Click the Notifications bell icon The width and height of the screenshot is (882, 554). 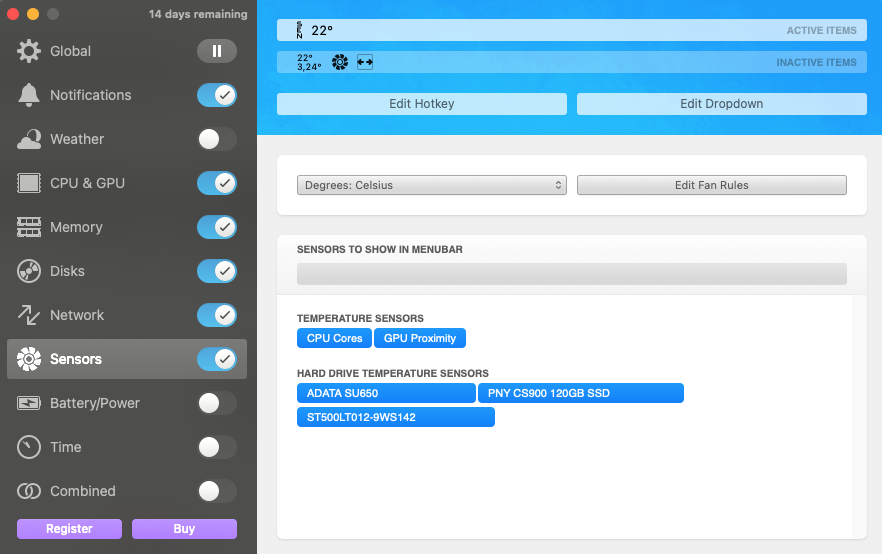pyautogui.click(x=29, y=95)
